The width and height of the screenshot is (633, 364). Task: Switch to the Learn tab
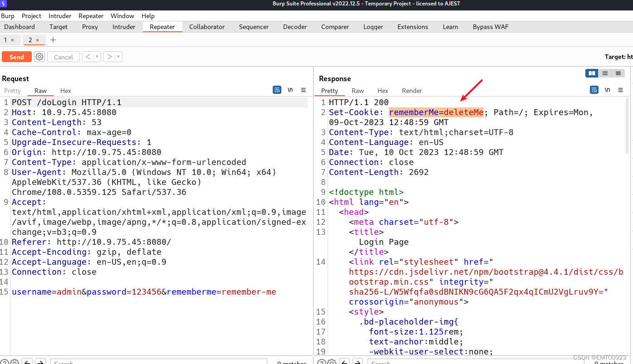pos(450,27)
